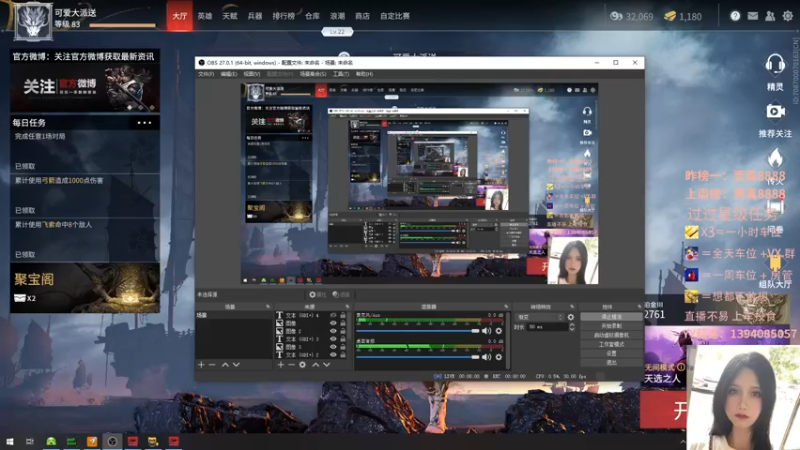Image resolution: width=800 pixels, height=450 pixels.
Task: Open the 每日任务 three-dots menu
Action: pos(144,122)
